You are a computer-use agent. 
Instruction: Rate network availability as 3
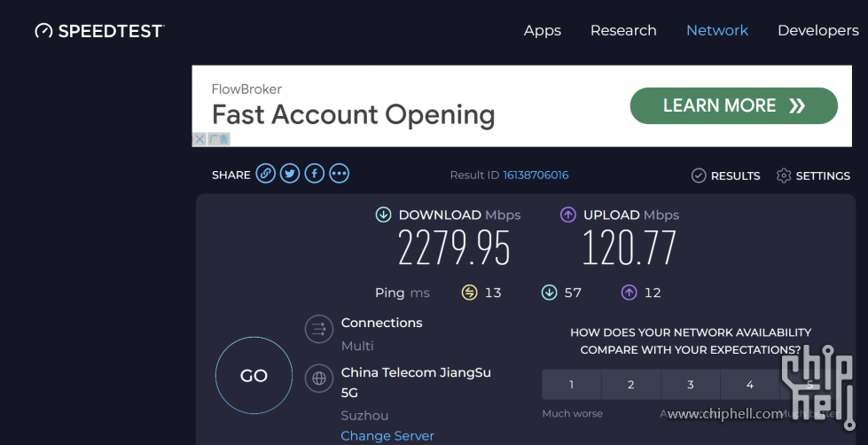(691, 384)
